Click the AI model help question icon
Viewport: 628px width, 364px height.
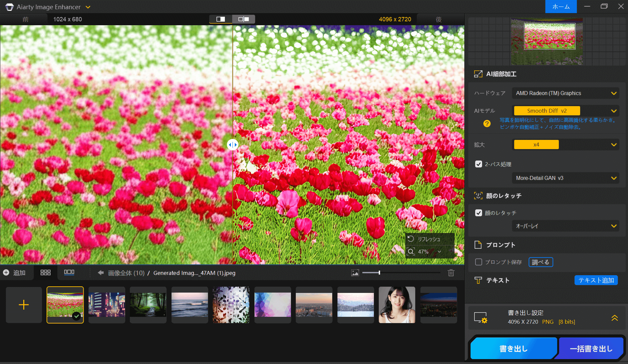(x=487, y=124)
